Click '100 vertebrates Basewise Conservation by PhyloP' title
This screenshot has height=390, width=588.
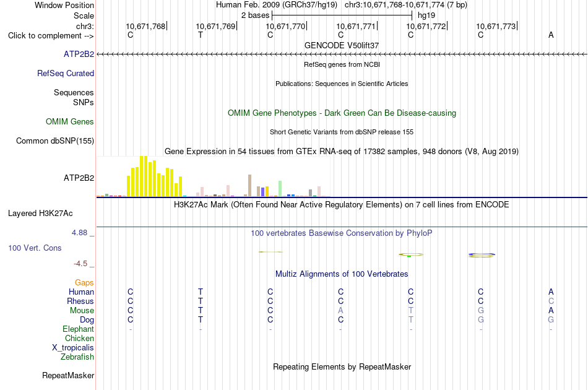pos(342,233)
